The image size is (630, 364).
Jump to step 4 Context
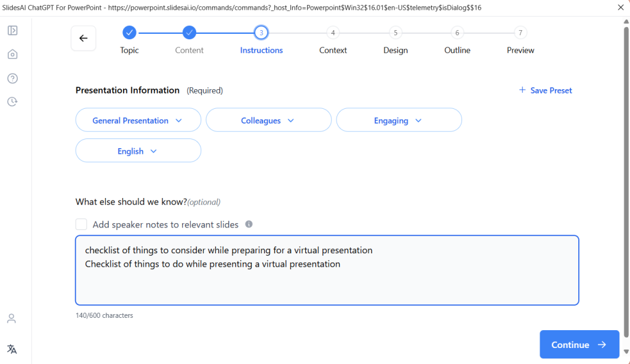[333, 33]
